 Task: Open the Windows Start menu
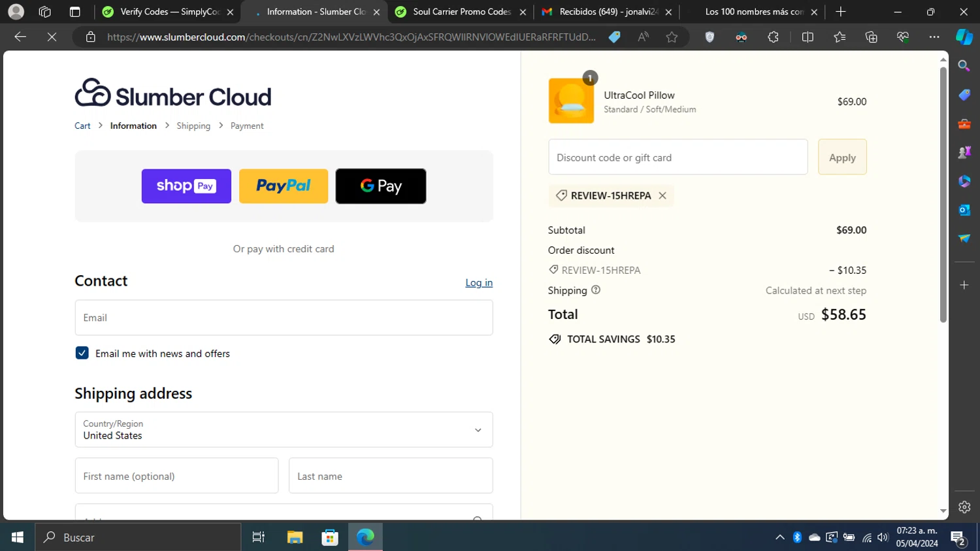18,537
